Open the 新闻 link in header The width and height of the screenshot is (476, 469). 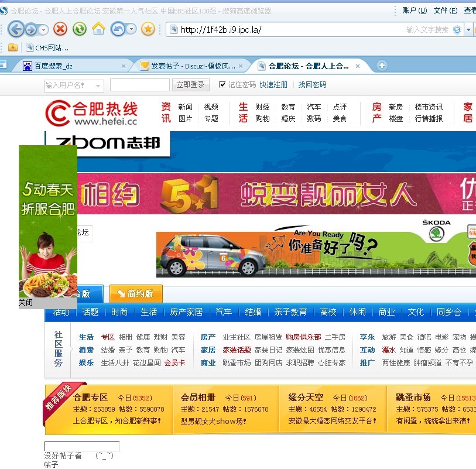[185, 107]
